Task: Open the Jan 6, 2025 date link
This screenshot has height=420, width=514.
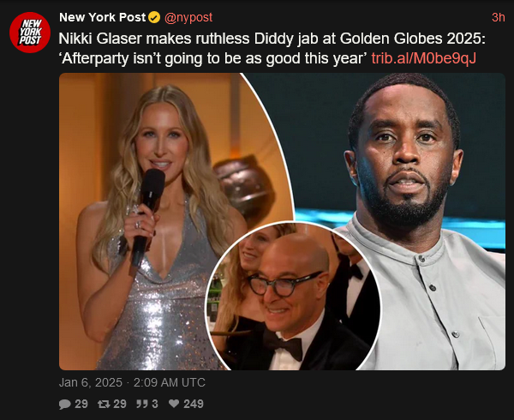Action: pyautogui.click(x=91, y=382)
